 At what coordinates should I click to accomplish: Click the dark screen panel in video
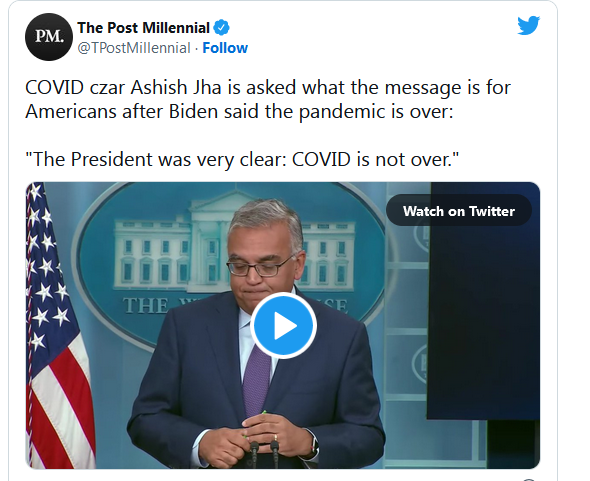click(484, 301)
